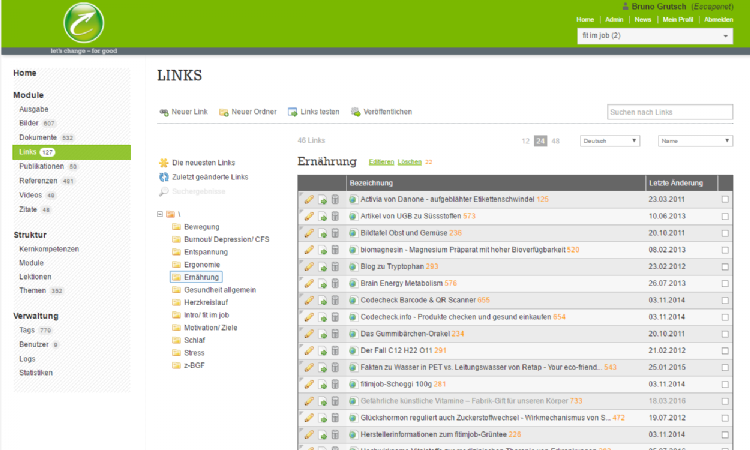
Task: Click the Links testen toolbar icon
Action: pos(292,112)
